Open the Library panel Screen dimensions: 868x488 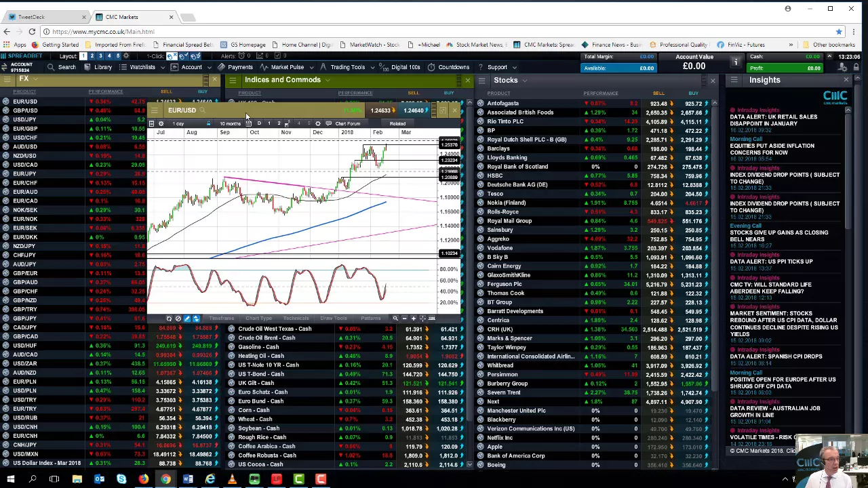click(x=98, y=67)
